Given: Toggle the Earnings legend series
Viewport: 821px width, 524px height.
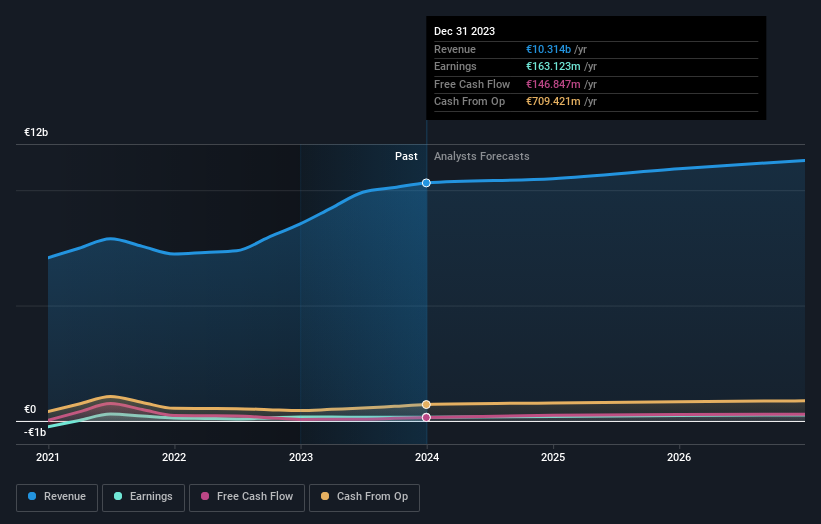Looking at the screenshot, I should (x=143, y=497).
